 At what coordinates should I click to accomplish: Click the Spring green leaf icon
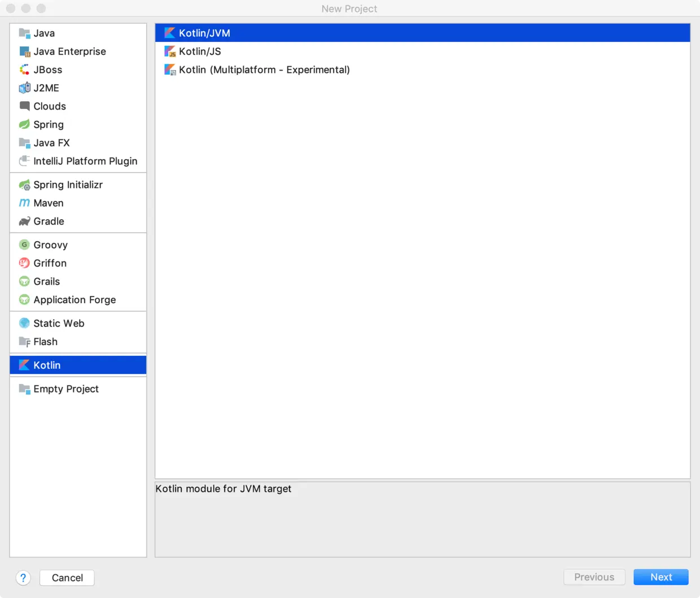pos(24,124)
